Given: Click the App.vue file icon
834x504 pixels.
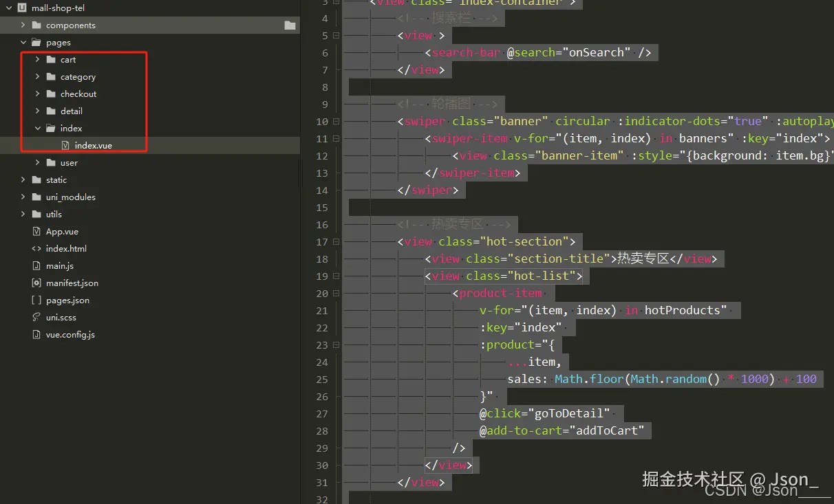Looking at the screenshot, I should click(x=36, y=232).
